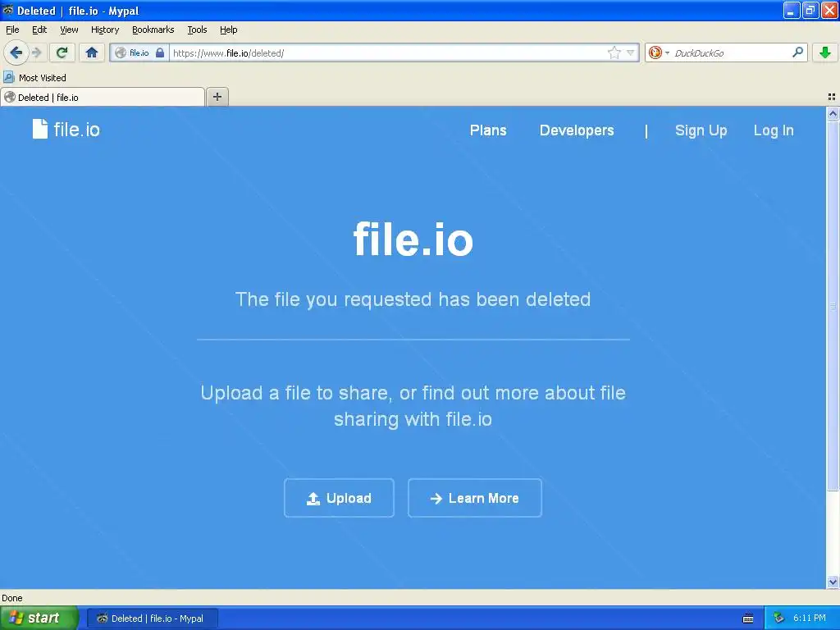Open the Developers link
This screenshot has height=630, width=840.
click(577, 130)
